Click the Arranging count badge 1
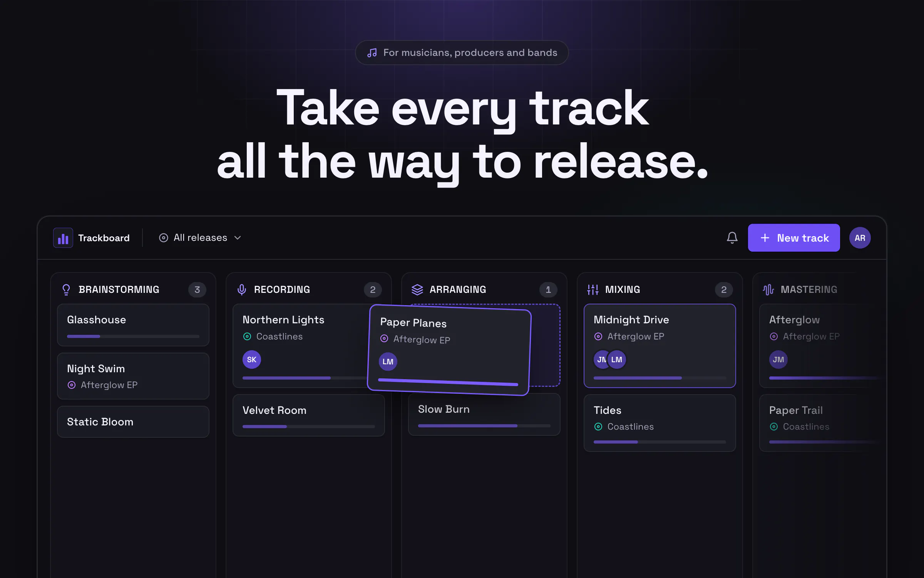Screen dimensions: 924x578 548,289
